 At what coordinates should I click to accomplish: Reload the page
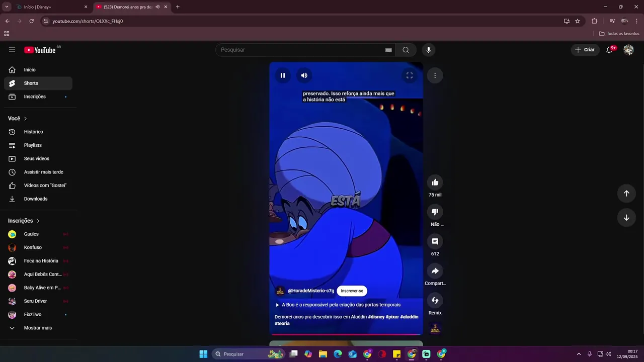[x=31, y=21]
